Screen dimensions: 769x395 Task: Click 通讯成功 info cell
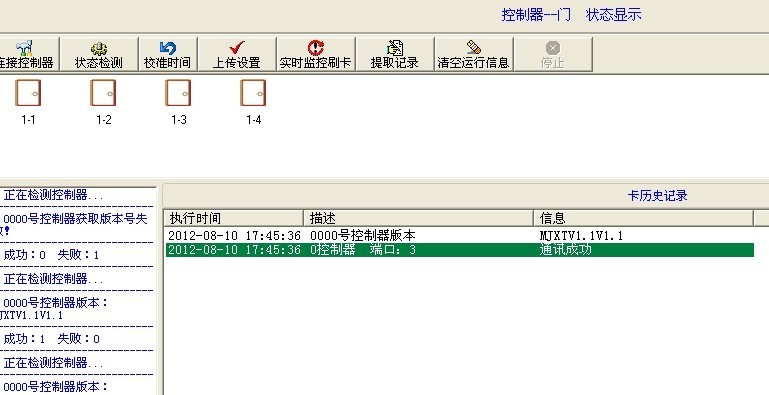[565, 250]
